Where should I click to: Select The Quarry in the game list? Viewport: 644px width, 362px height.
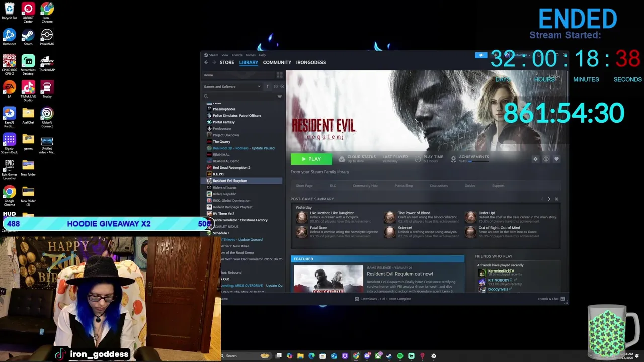coord(221,142)
